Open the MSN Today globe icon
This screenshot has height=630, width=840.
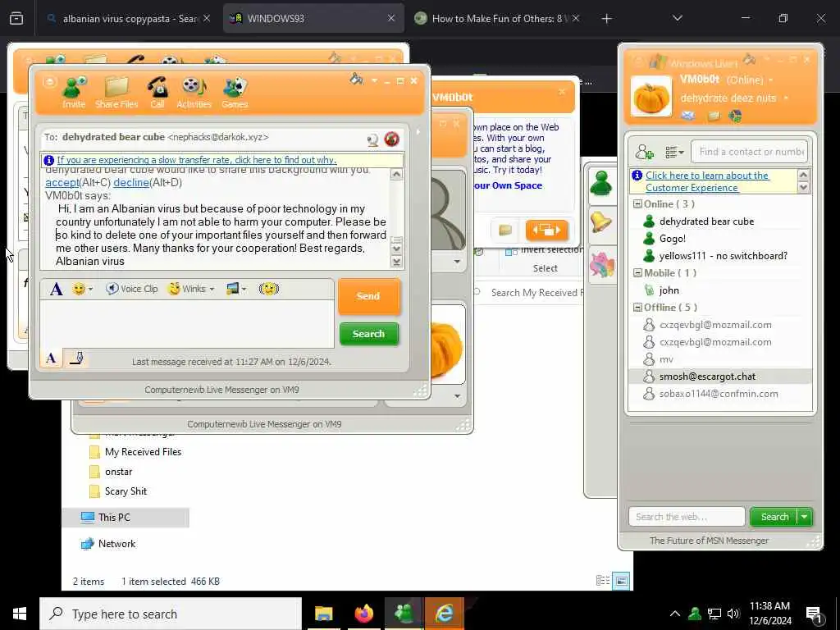pos(735,116)
